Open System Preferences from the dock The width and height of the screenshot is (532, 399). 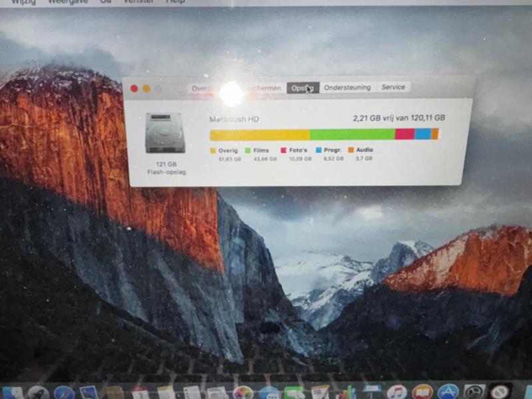click(x=473, y=392)
